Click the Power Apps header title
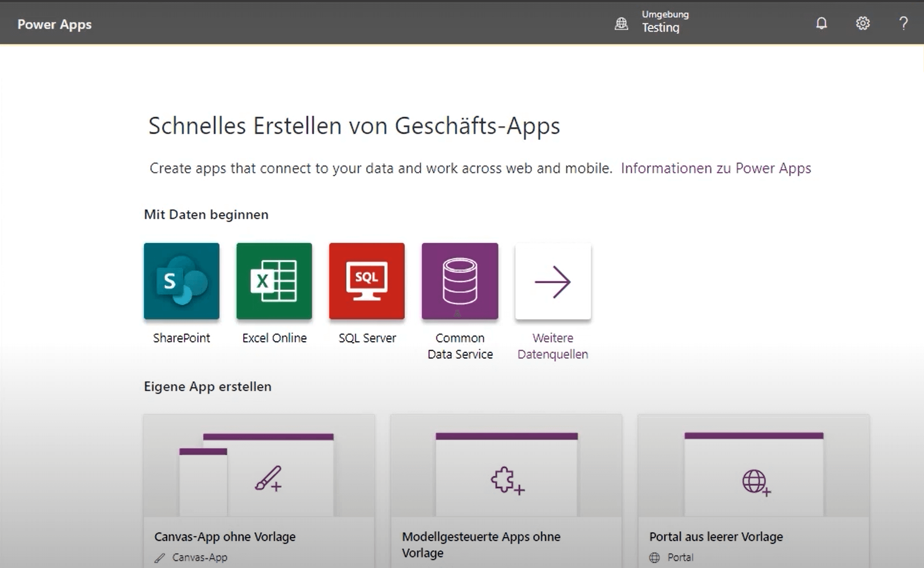The image size is (924, 568). (54, 24)
